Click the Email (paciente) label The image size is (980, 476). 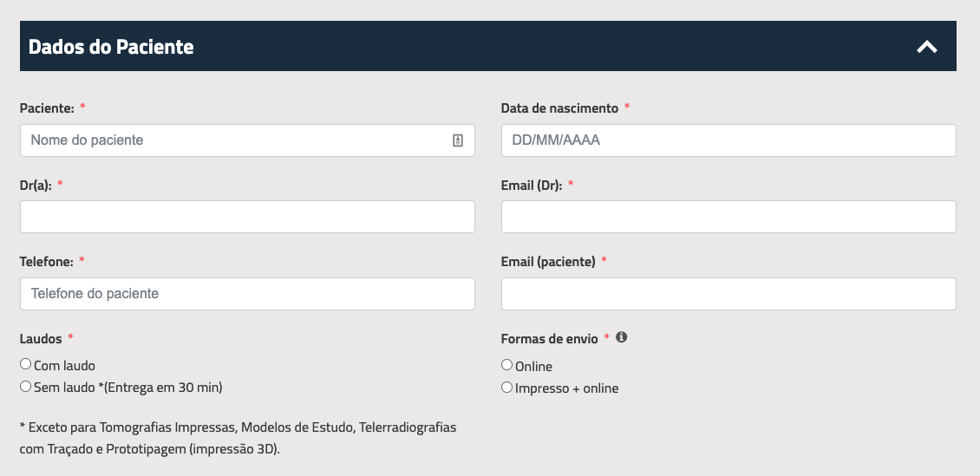tap(548, 262)
